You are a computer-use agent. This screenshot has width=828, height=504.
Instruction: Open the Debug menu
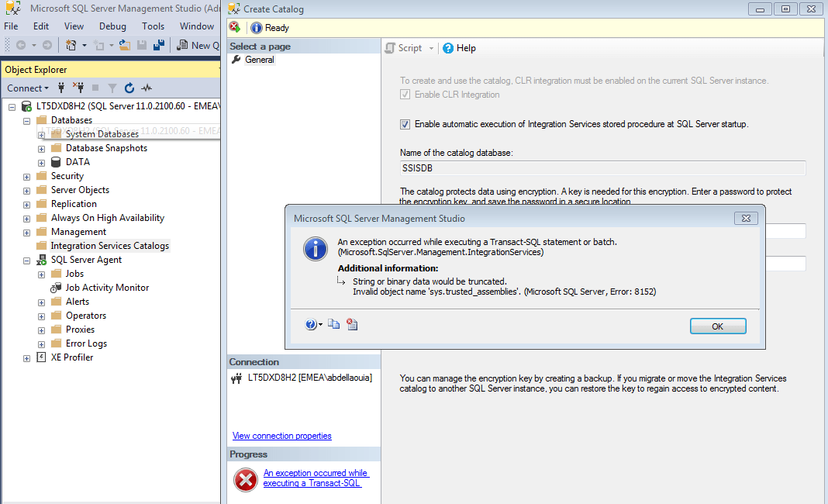tap(112, 26)
